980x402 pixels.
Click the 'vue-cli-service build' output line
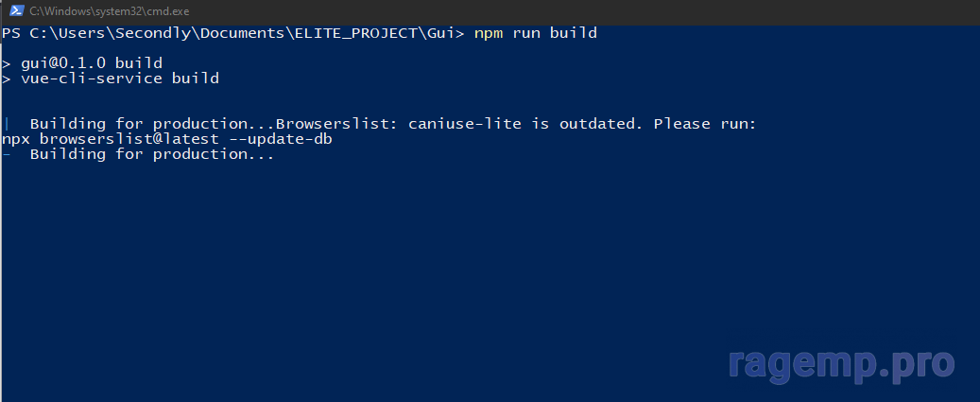120,79
